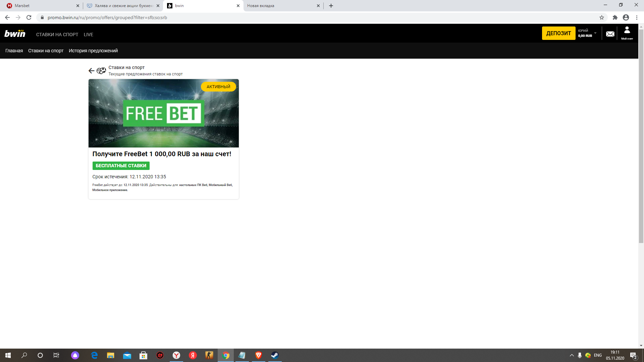This screenshot has height=362, width=644.
Task: Open the Chrome three-dot menu
Action: point(637,17)
